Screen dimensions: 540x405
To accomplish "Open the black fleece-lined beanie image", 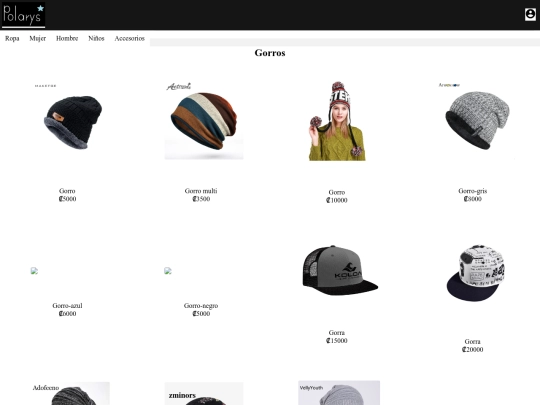I will coord(70,121).
